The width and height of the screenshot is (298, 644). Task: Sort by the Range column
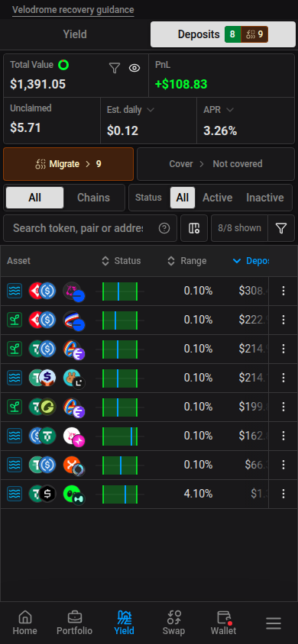click(x=187, y=261)
